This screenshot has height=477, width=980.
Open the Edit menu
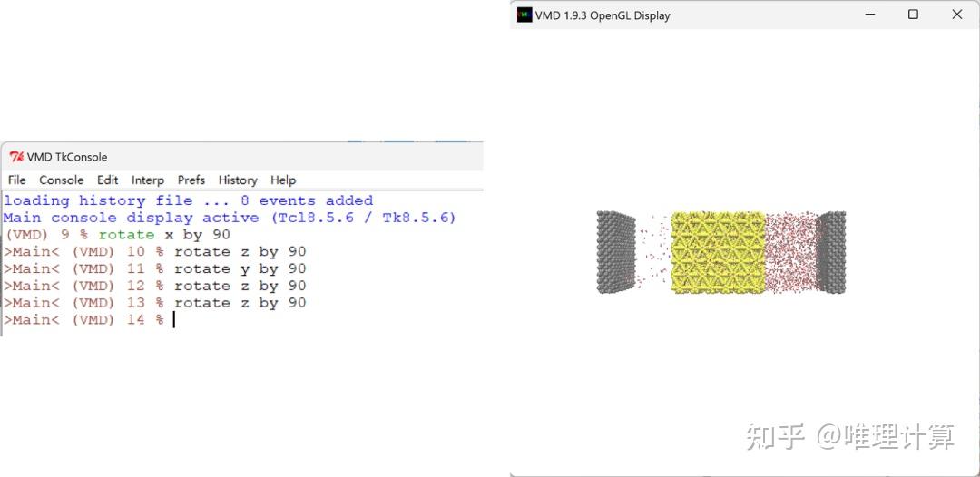(x=107, y=180)
